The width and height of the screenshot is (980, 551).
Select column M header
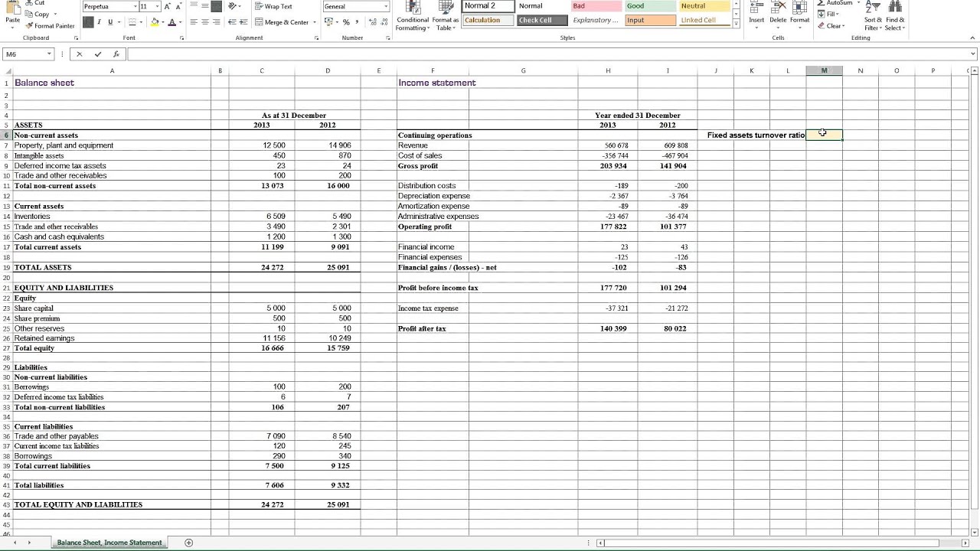pos(824,70)
